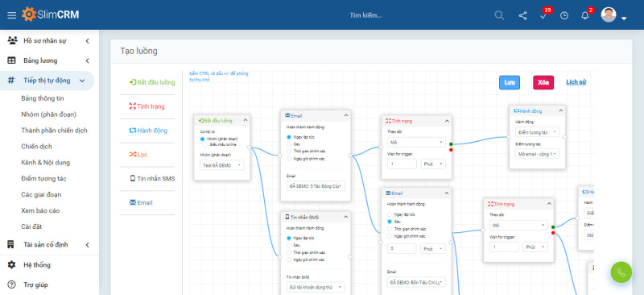Click the Tài sản cố định building icon
Screen dimensions: 644x295
11,245
